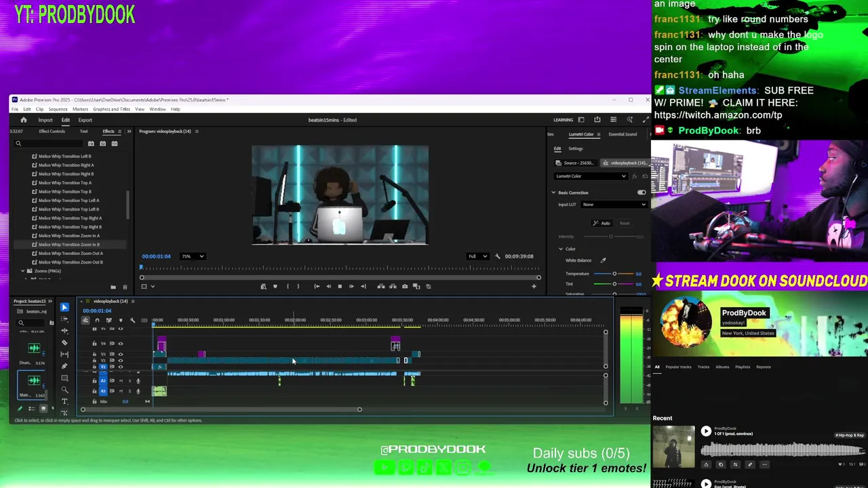Select the Slip tool
Viewport: 868px width, 488px height.
(x=64, y=354)
